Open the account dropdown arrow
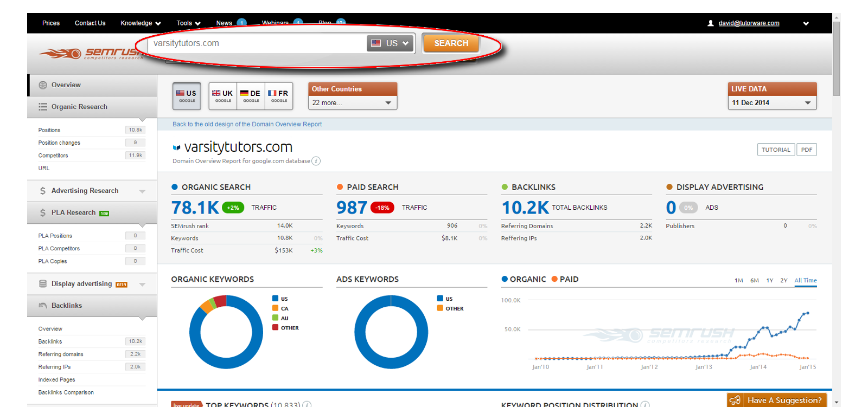Viewport: 868px width, 420px height. [x=806, y=23]
